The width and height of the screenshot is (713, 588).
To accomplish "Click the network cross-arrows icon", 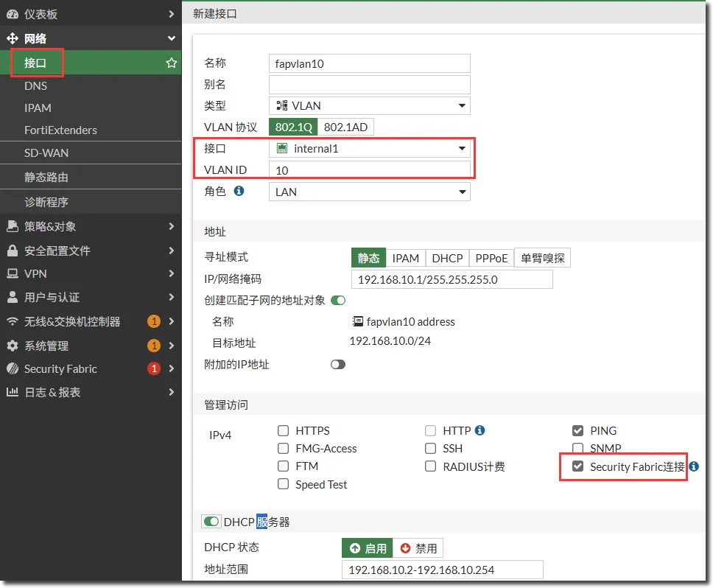I will click(x=13, y=38).
